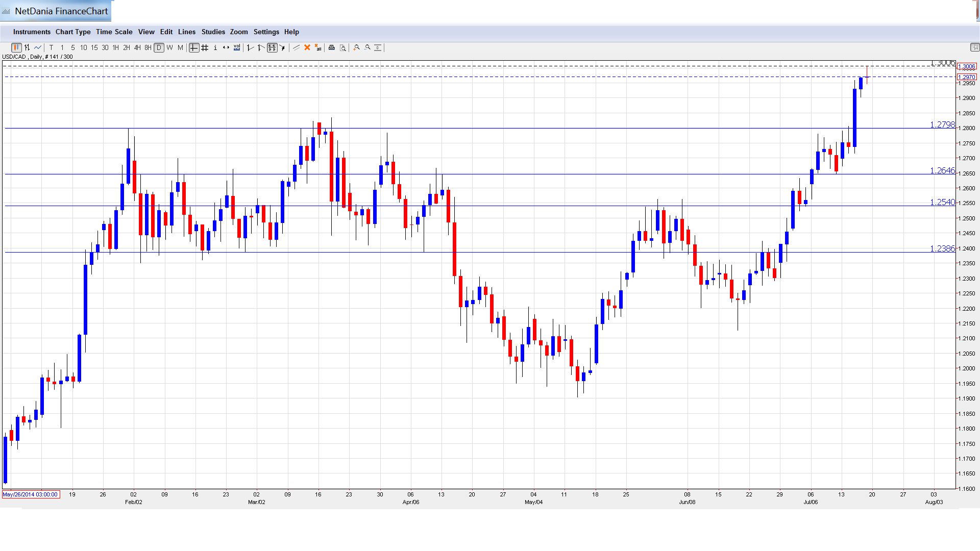Click the zoom in magnifier icon

pyautogui.click(x=357, y=47)
